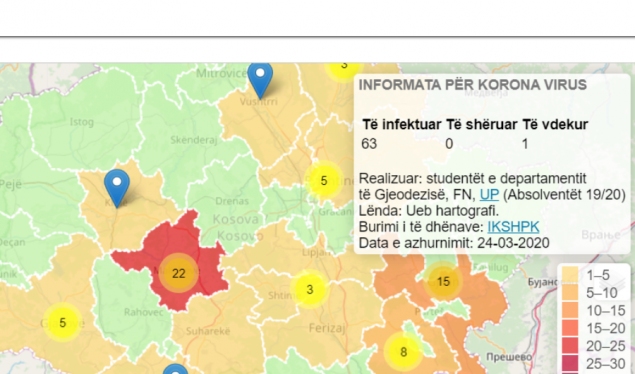Click the partially visible blue pin at bottom
The height and width of the screenshot is (374, 635).
[x=175, y=369]
